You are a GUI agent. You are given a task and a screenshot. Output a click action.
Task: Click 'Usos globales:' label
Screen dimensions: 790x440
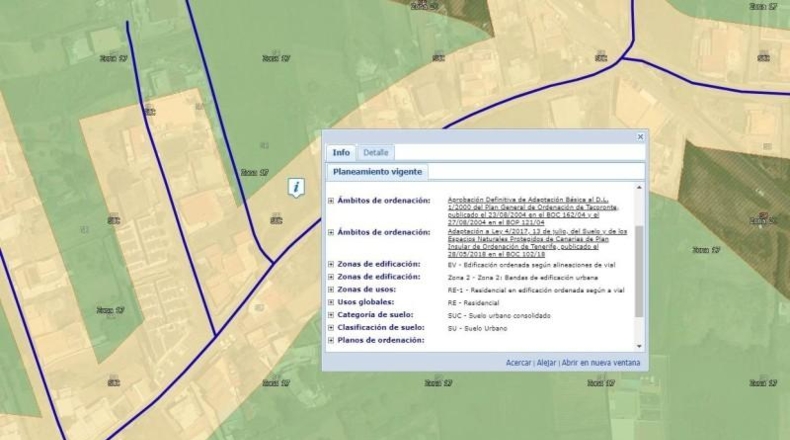tap(366, 302)
